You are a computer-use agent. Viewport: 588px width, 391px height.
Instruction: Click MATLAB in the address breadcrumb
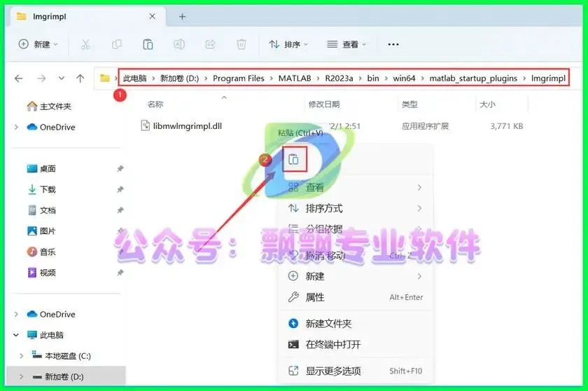pos(295,78)
